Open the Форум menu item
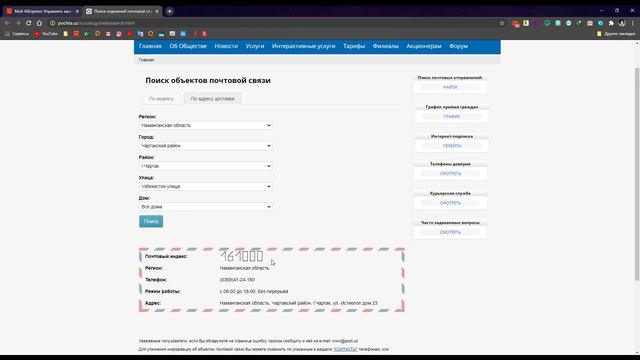This screenshot has width=640, height=360. click(458, 46)
